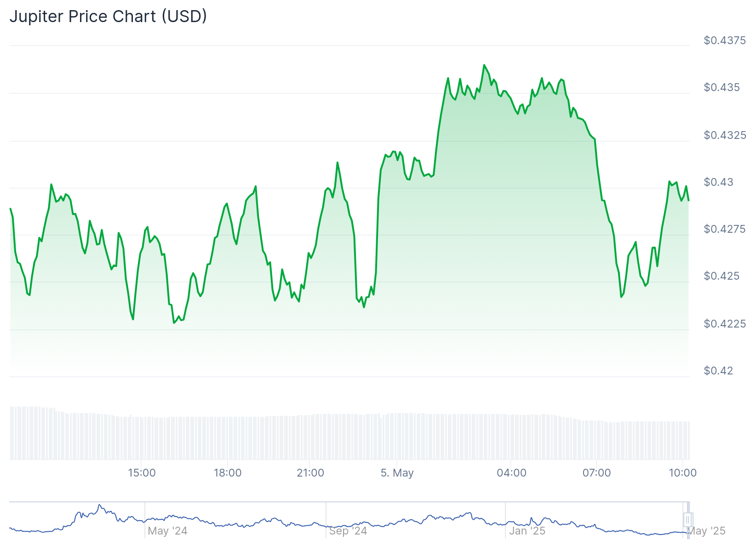Click the 15:00 time axis label
This screenshot has height=552, width=756.
(142, 473)
